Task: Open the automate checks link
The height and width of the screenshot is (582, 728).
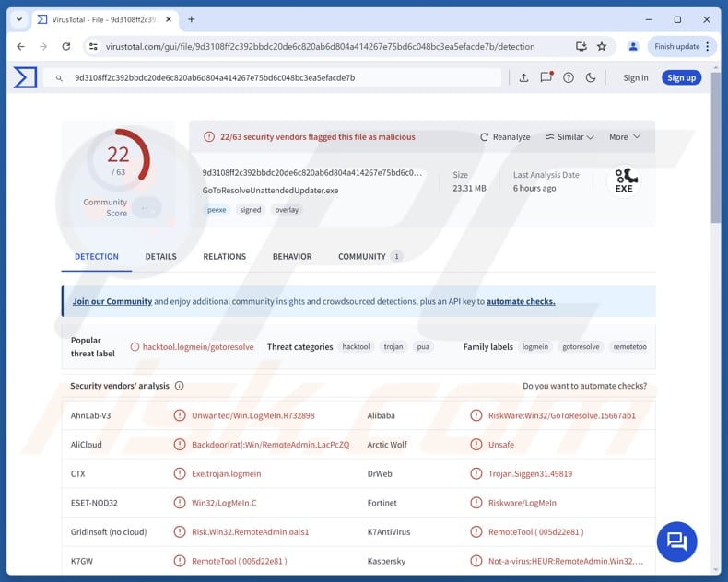Action: [521, 302]
